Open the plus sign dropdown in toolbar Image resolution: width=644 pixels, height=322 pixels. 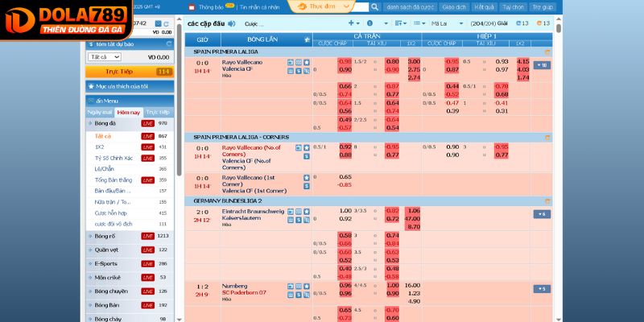pyautogui.click(x=353, y=23)
